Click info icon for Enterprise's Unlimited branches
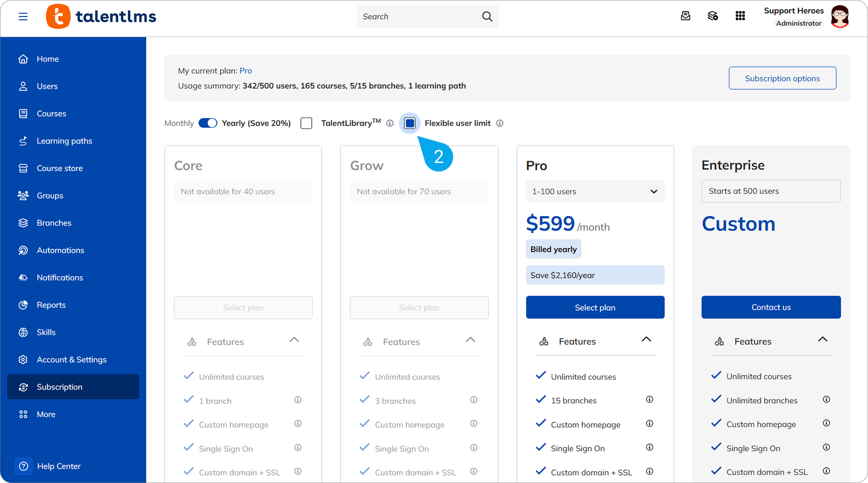The image size is (868, 483). [826, 399]
